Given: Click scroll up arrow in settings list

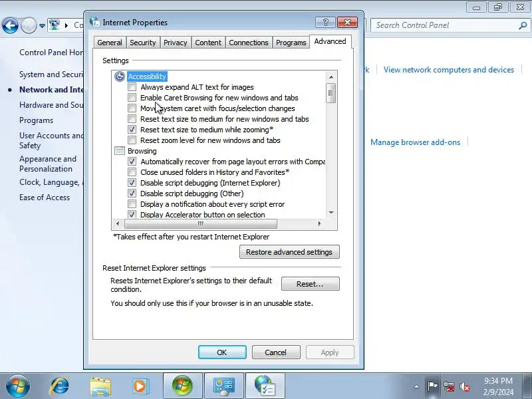Looking at the screenshot, I should click(x=331, y=77).
